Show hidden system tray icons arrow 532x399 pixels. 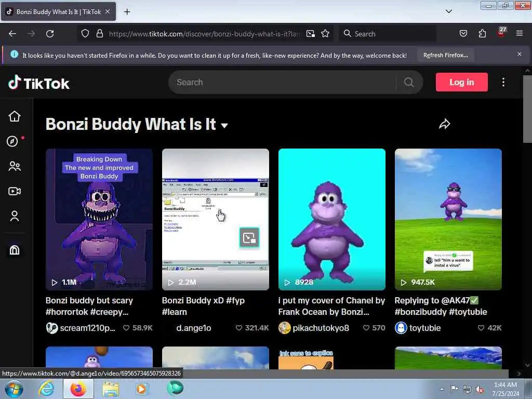442,389
